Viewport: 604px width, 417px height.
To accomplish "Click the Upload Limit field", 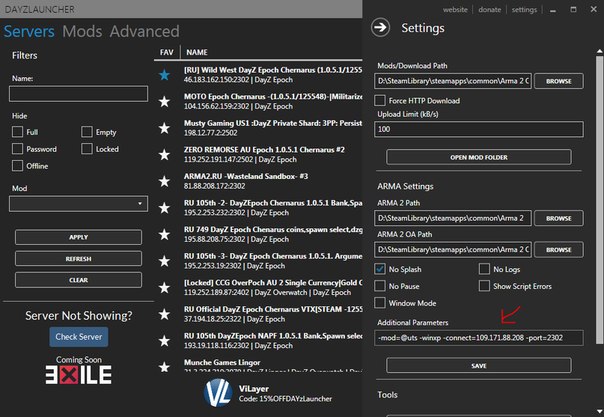I will (479, 129).
